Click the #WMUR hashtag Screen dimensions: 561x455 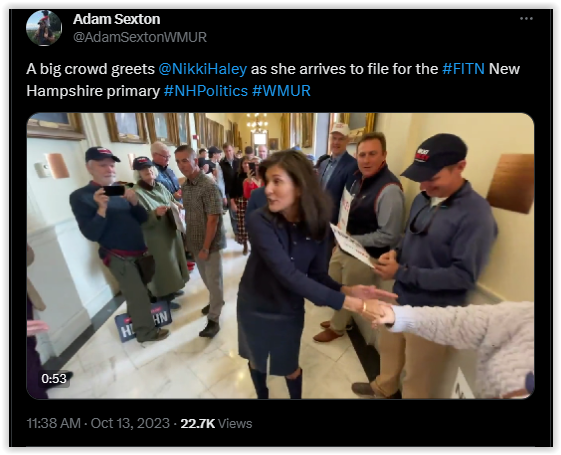point(281,91)
